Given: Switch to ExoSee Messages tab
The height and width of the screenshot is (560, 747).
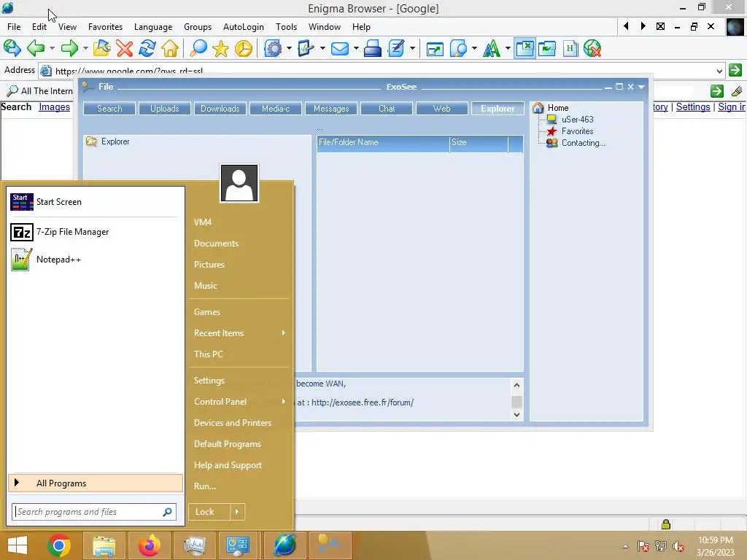Looking at the screenshot, I should pos(331,109).
